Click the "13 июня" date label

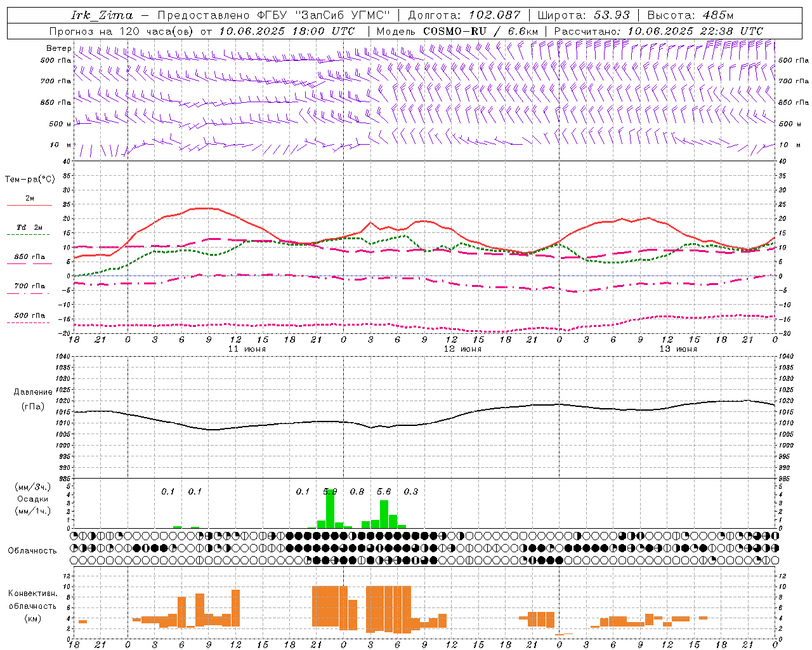pyautogui.click(x=678, y=349)
